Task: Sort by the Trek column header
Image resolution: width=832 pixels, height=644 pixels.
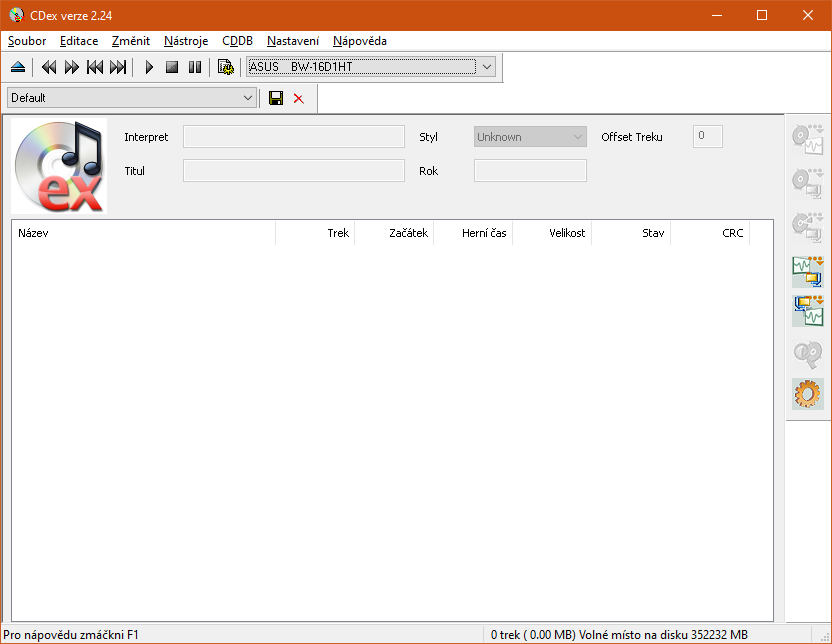Action: 315,233
